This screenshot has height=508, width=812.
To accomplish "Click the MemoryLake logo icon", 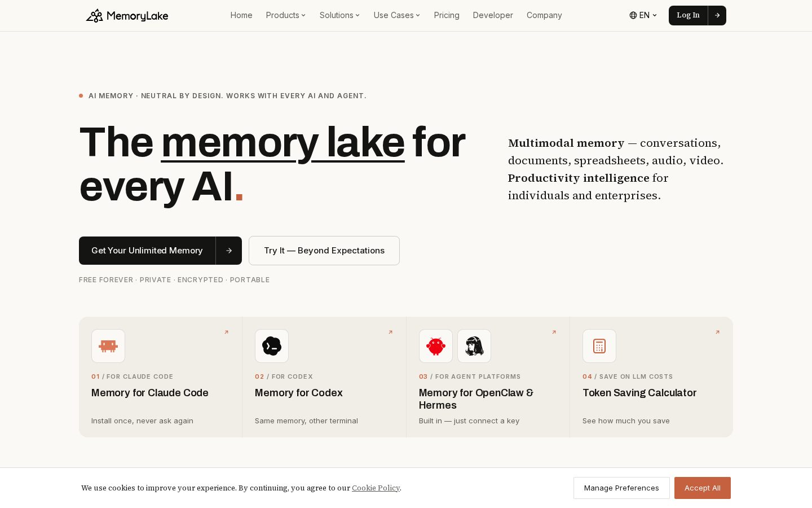I will pyautogui.click(x=94, y=15).
